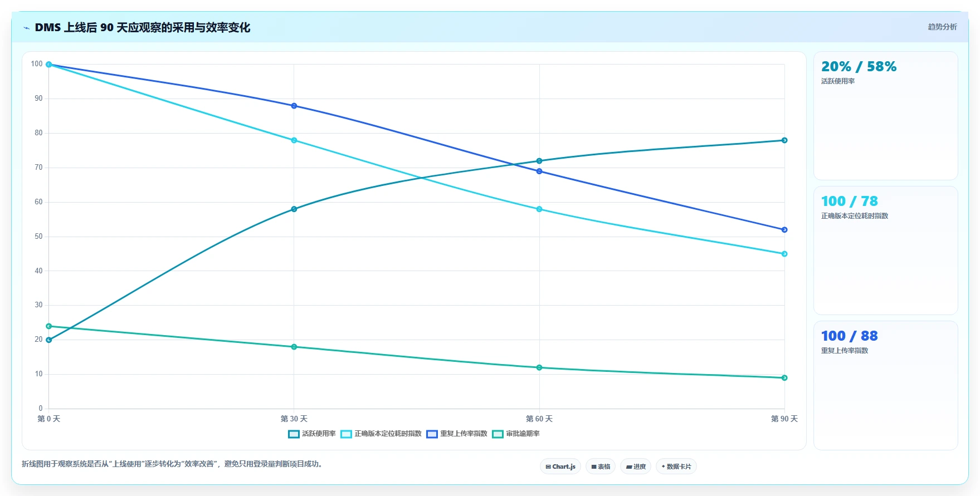Click the 活跃使用率 data point at day 90

[784, 140]
